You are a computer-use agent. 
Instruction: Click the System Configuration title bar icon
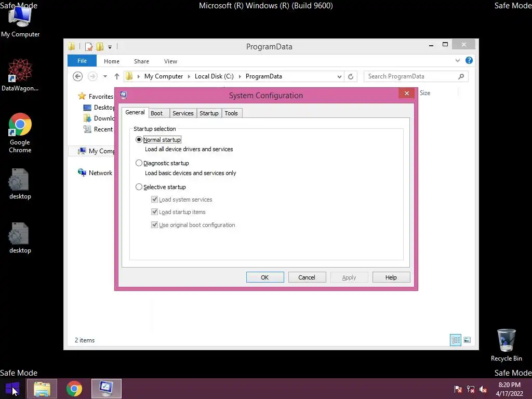coord(124,95)
